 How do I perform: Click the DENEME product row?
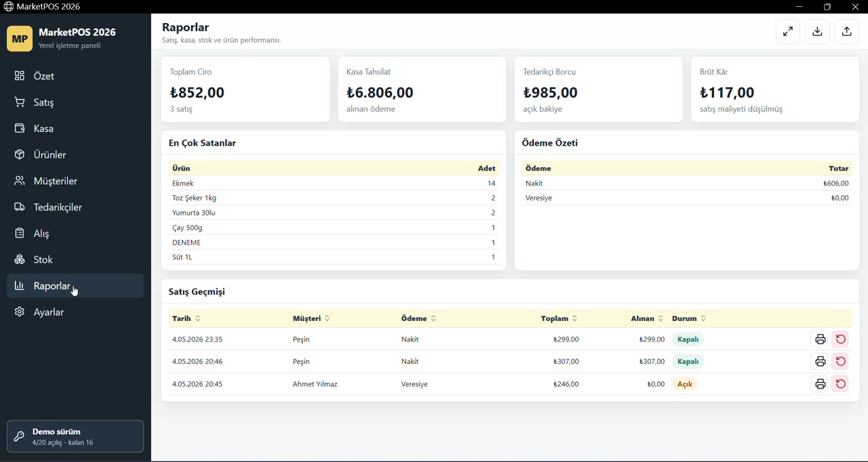[334, 243]
